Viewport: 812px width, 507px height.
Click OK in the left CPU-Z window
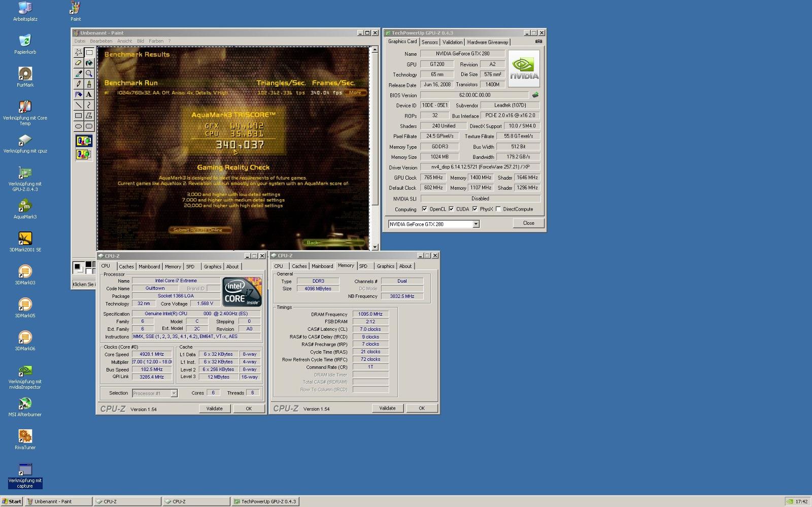point(249,409)
